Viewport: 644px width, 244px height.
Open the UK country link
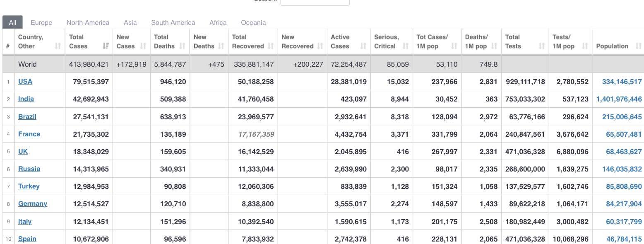(23, 151)
